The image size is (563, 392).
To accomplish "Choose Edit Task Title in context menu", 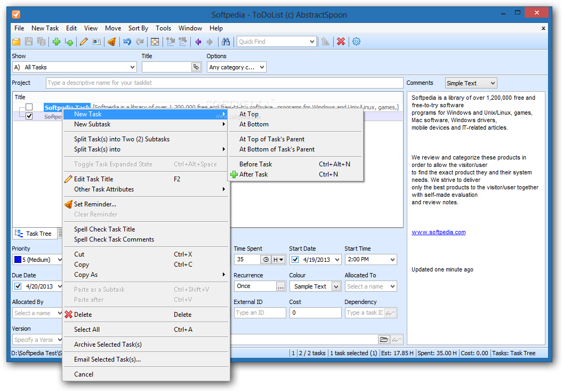I will pyautogui.click(x=146, y=179).
